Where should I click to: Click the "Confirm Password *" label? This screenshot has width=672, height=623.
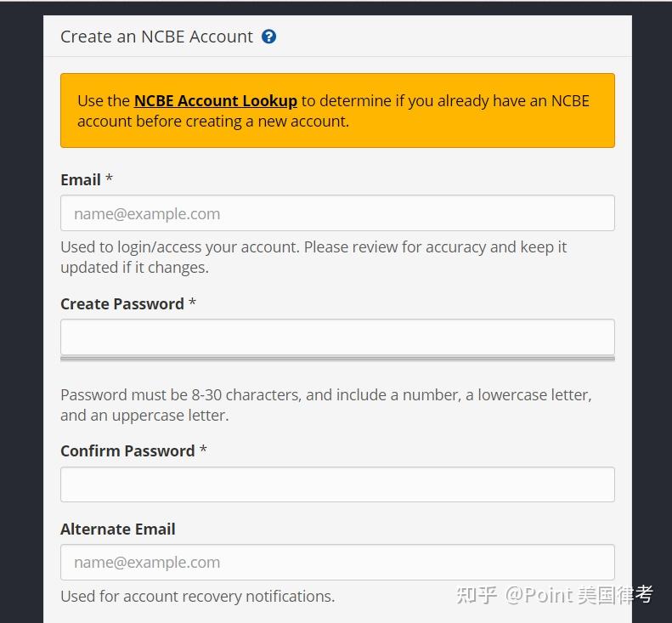[x=127, y=450]
